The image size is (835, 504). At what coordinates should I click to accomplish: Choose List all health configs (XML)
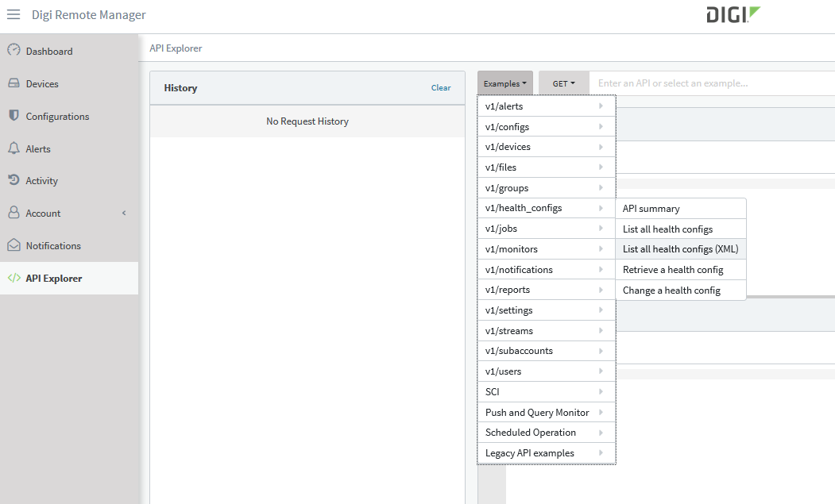pyautogui.click(x=681, y=249)
